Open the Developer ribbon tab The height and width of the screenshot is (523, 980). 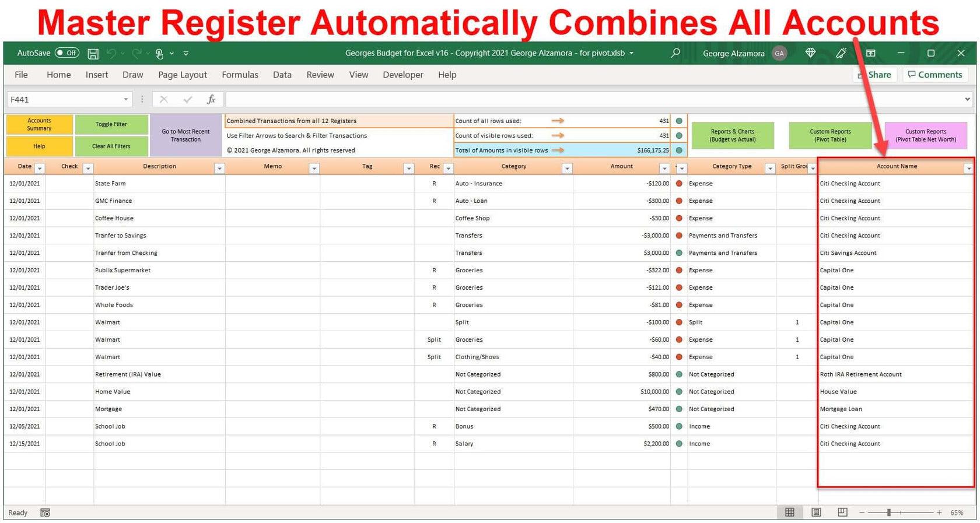click(402, 75)
